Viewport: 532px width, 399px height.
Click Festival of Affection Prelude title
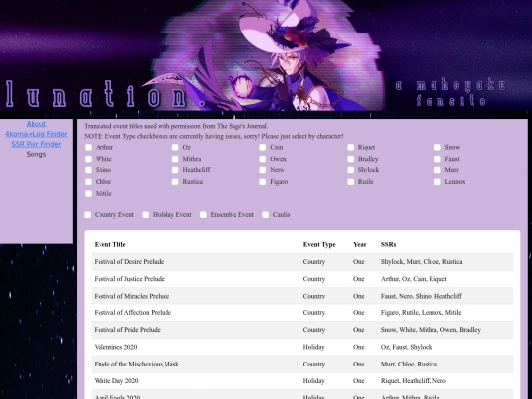(x=133, y=312)
